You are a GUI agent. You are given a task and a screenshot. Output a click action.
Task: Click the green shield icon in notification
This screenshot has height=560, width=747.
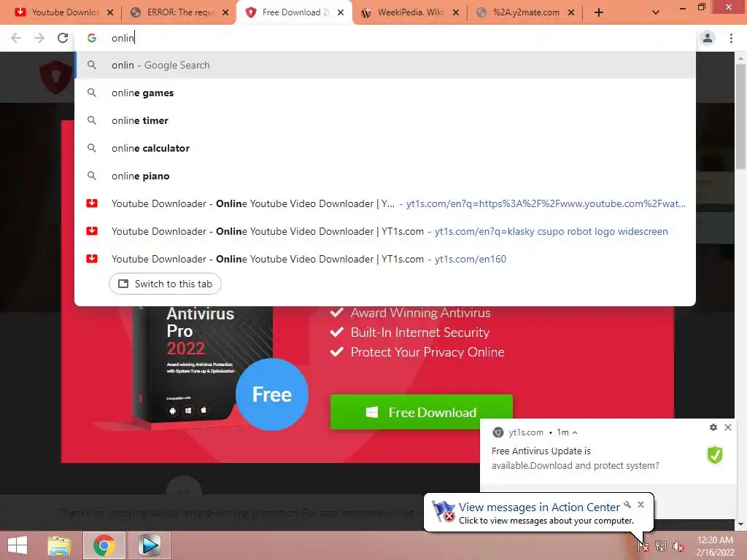pos(715,455)
